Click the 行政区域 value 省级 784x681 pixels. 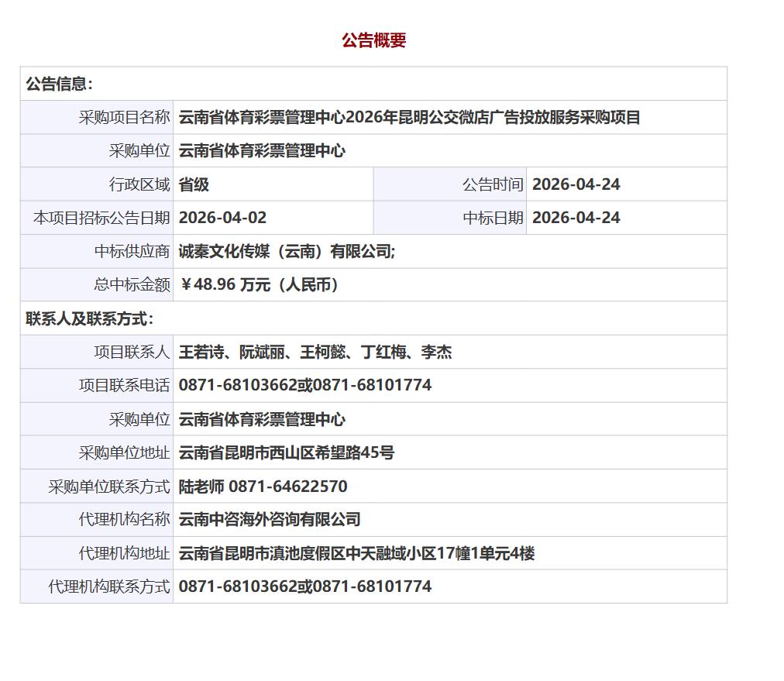(x=194, y=184)
